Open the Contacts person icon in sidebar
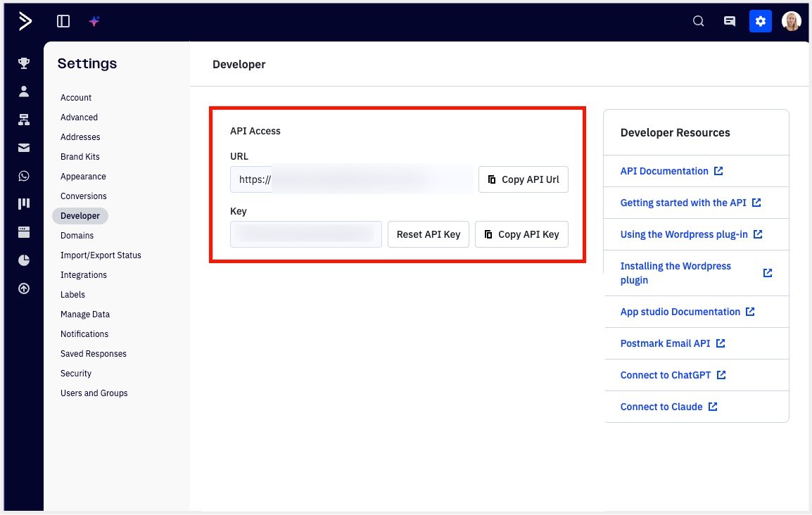The height and width of the screenshot is (515, 812). [x=24, y=91]
